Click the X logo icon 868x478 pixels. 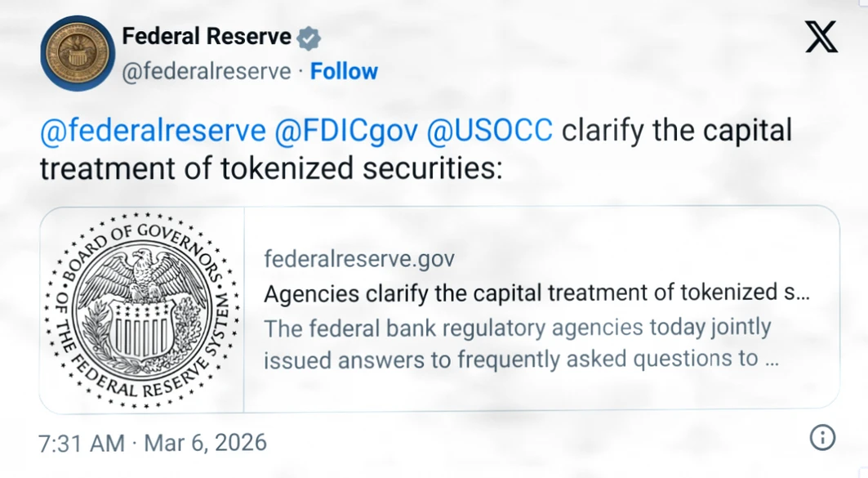coord(821,36)
